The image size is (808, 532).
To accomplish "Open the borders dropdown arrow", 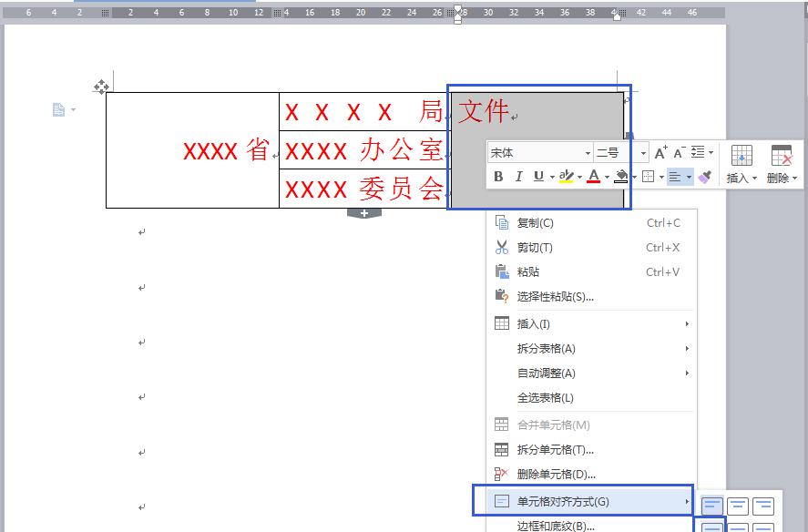I will coord(661,178).
